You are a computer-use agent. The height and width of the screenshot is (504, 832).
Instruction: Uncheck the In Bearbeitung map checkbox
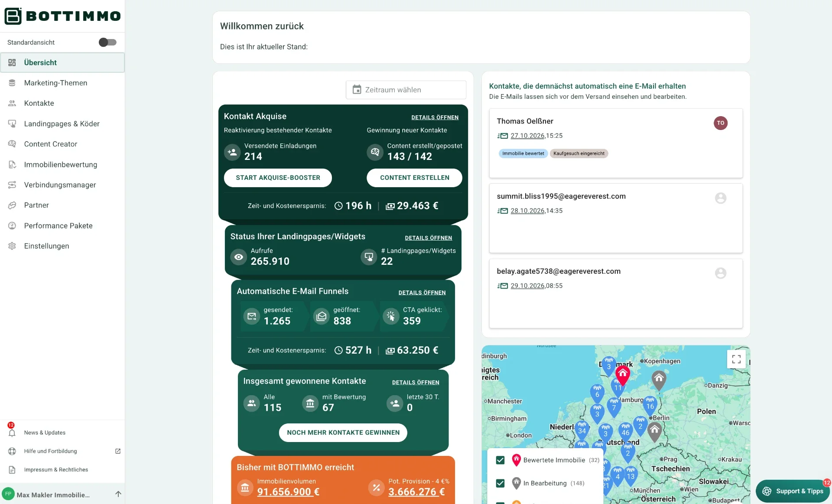[x=500, y=483]
